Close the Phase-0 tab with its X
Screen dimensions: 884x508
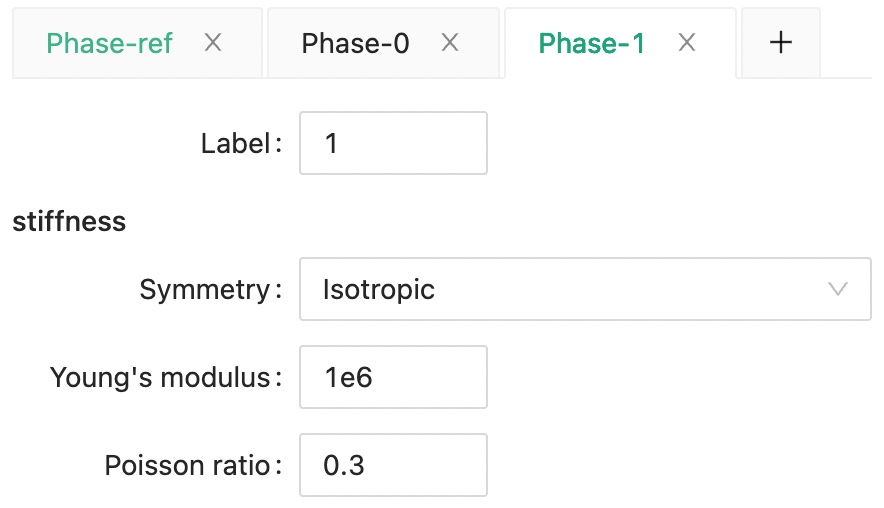click(450, 43)
